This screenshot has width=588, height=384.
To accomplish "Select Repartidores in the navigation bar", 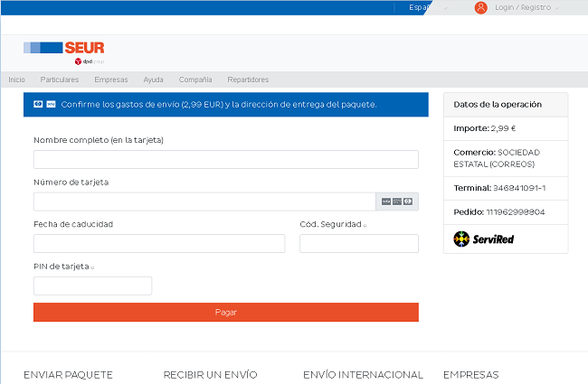I will [x=248, y=80].
